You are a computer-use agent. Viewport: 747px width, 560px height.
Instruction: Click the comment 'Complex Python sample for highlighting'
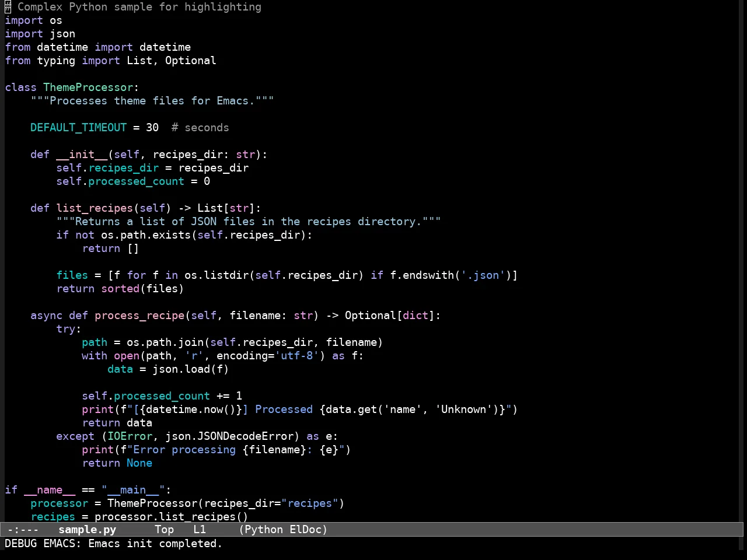click(x=139, y=7)
